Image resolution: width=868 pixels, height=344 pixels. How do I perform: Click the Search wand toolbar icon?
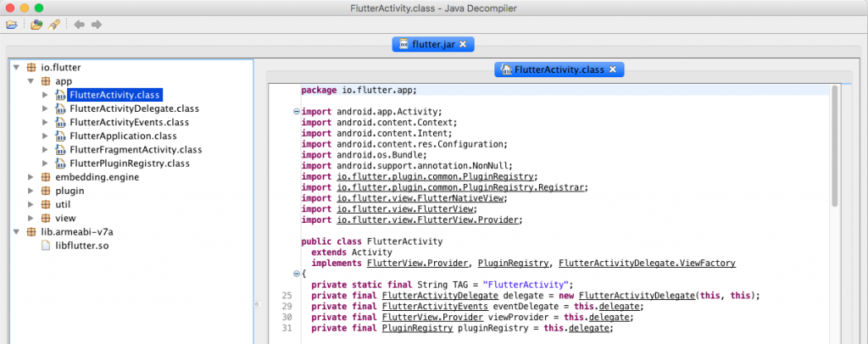53,25
